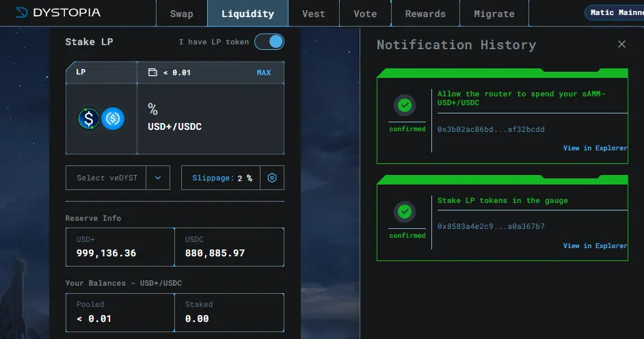Screen dimensions: 644x339
Task: Click the Stake LP heading
Action: pyautogui.click(x=89, y=42)
